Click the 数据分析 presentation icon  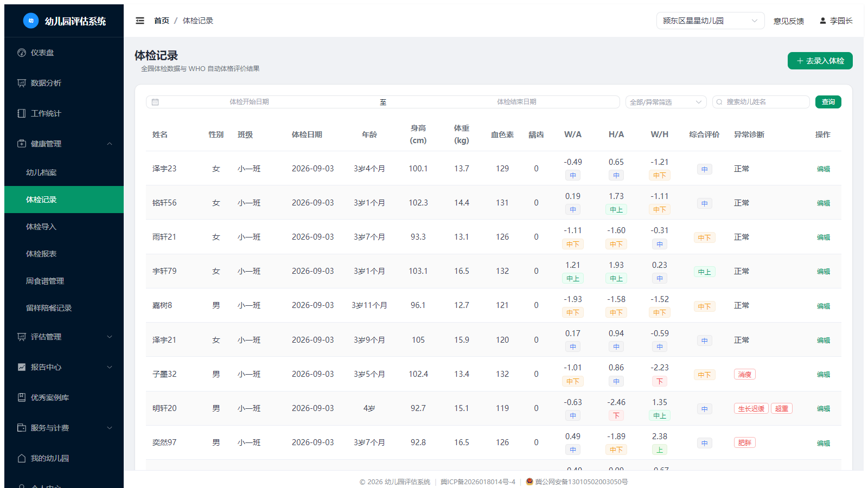[x=22, y=83]
